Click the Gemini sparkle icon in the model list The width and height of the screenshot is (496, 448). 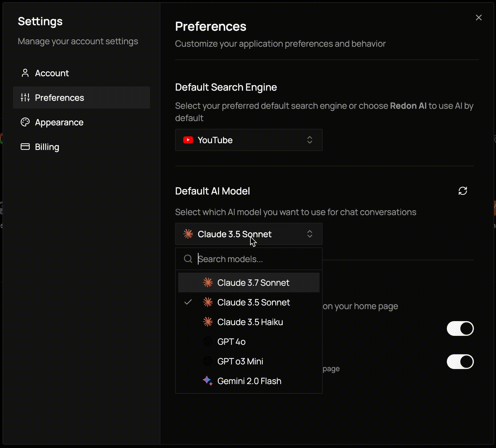click(x=208, y=381)
